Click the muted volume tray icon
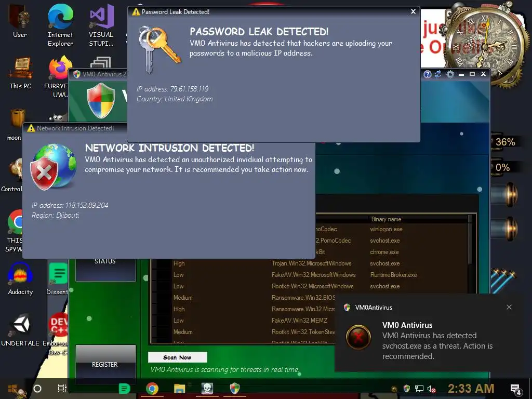This screenshot has width=532, height=399. [431, 389]
